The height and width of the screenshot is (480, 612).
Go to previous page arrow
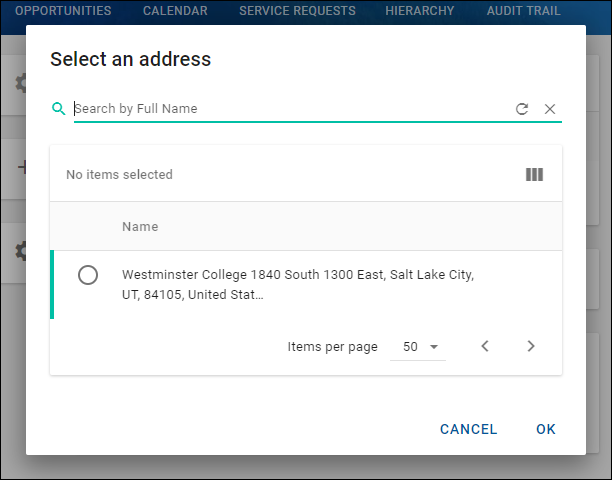485,346
